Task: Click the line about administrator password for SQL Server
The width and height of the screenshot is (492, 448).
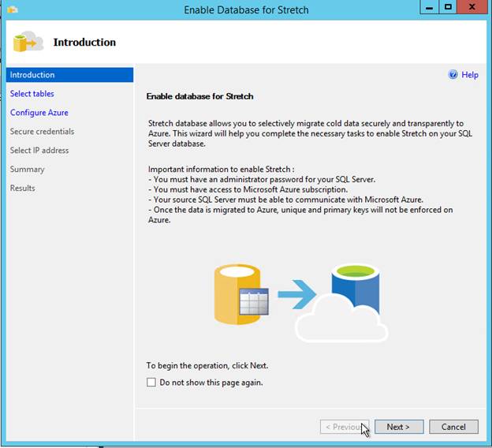Action: 262,180
